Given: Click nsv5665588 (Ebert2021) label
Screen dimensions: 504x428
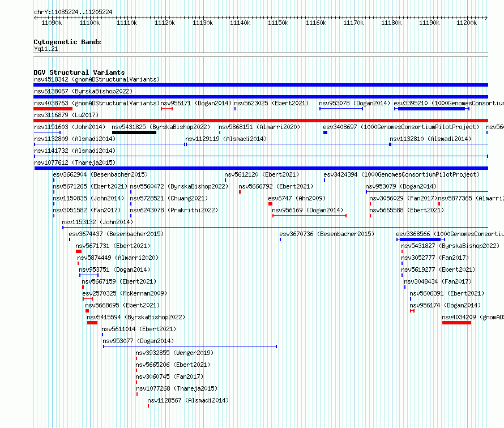Looking at the screenshot, I should [407, 210].
